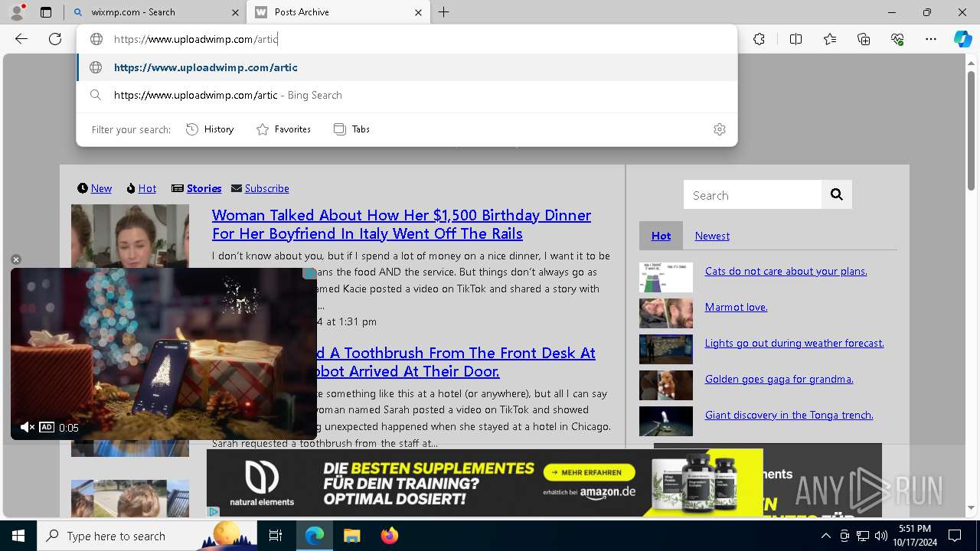Open the Windows Start menu
980x551 pixels.
click(x=18, y=536)
